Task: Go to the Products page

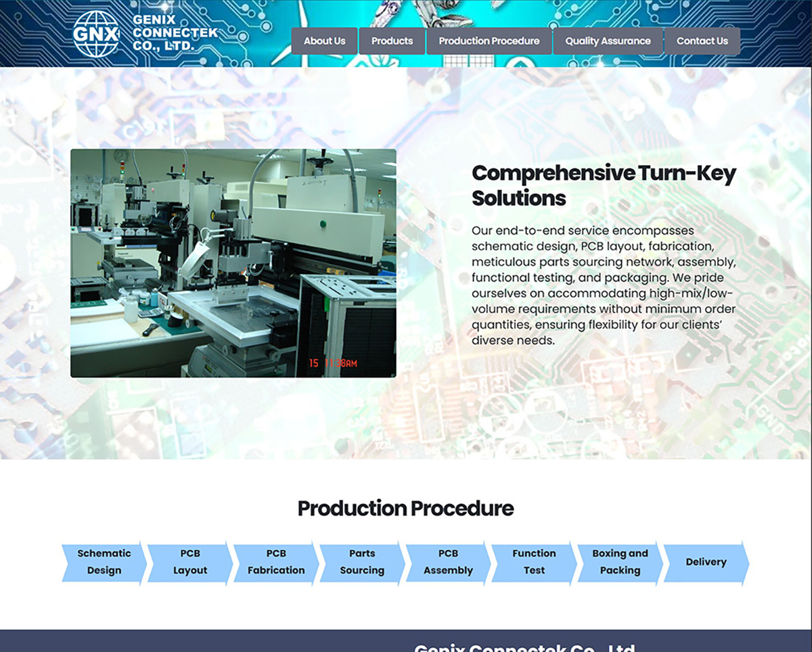Action: tap(392, 41)
